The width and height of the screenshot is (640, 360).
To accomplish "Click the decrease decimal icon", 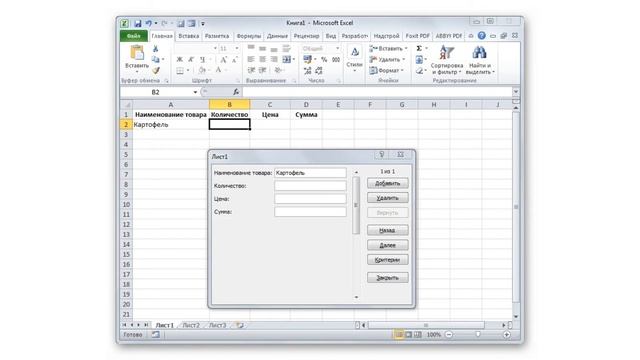I will coord(319,71).
